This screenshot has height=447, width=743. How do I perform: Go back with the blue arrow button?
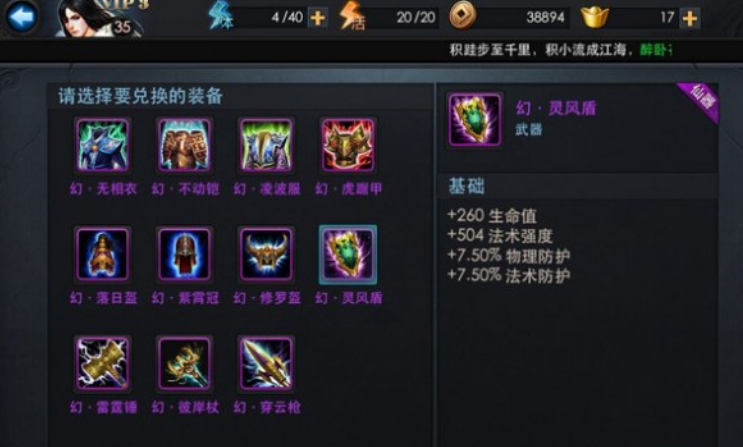tap(21, 17)
